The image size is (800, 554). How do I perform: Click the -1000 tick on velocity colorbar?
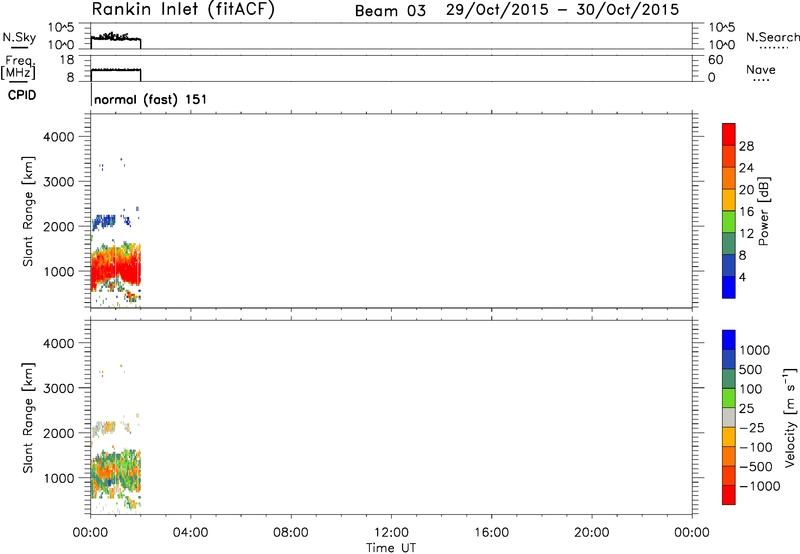point(759,486)
